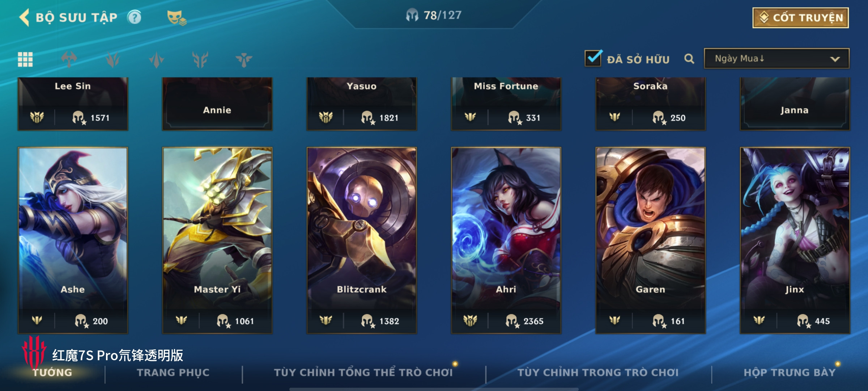Select the all-champions grid filter icon
868x391 pixels.
tap(25, 59)
